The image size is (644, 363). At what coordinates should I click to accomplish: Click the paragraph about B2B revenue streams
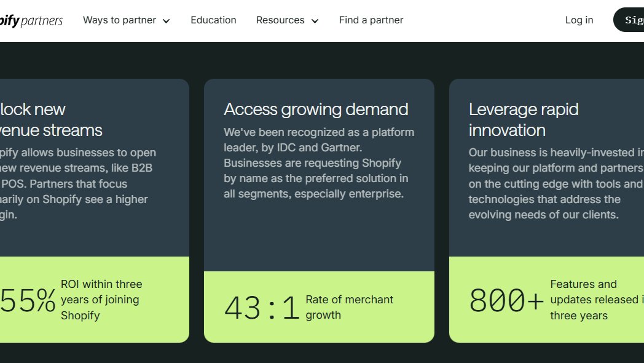(78, 183)
